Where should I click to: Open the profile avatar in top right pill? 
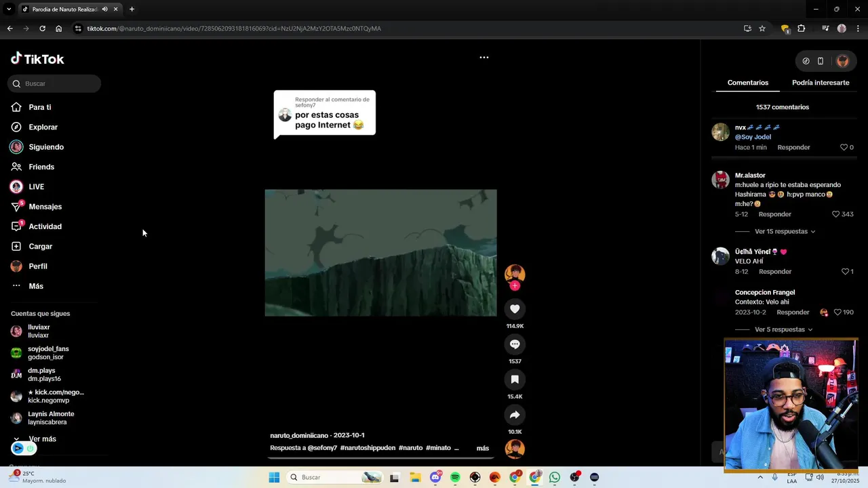point(842,61)
